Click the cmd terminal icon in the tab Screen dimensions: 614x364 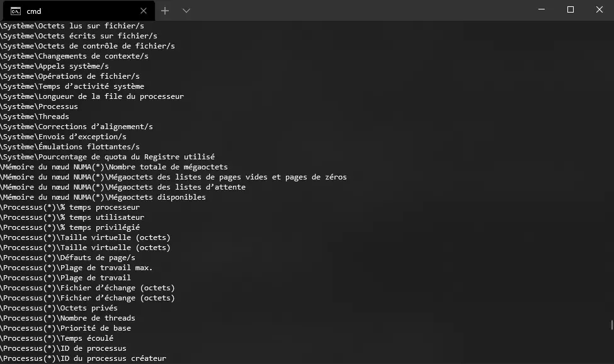click(16, 11)
